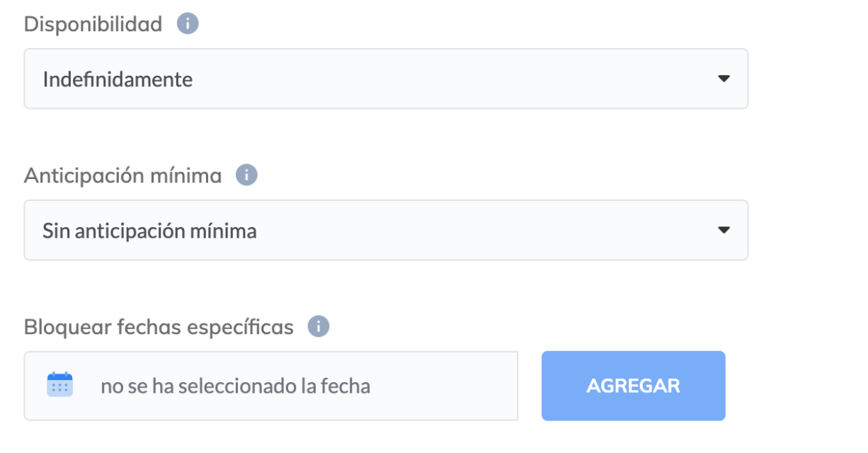Image resolution: width=868 pixels, height=453 pixels.
Task: Click the AGREGAR label text to add the date
Action: click(633, 386)
